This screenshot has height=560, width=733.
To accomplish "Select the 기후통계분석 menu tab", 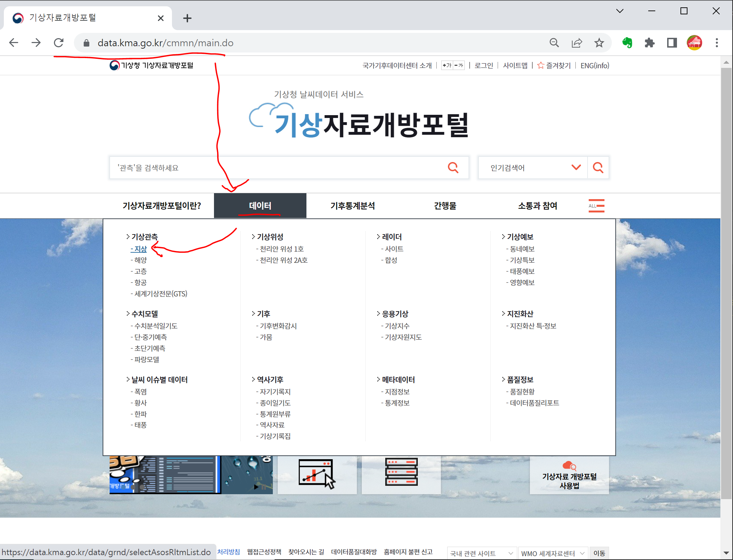I will [352, 206].
